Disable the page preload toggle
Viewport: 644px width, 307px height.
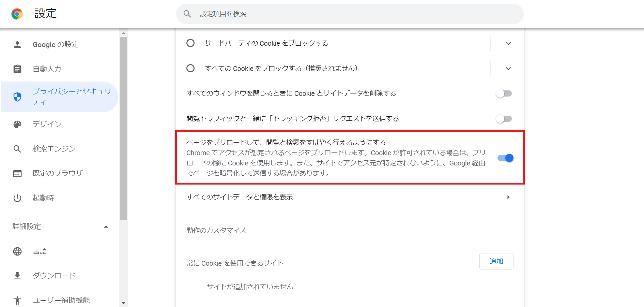coord(505,158)
